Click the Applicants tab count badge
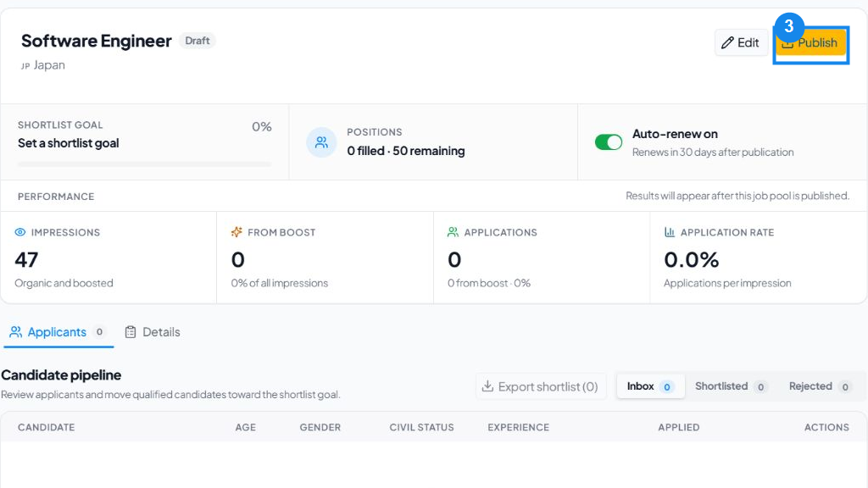 (x=99, y=332)
